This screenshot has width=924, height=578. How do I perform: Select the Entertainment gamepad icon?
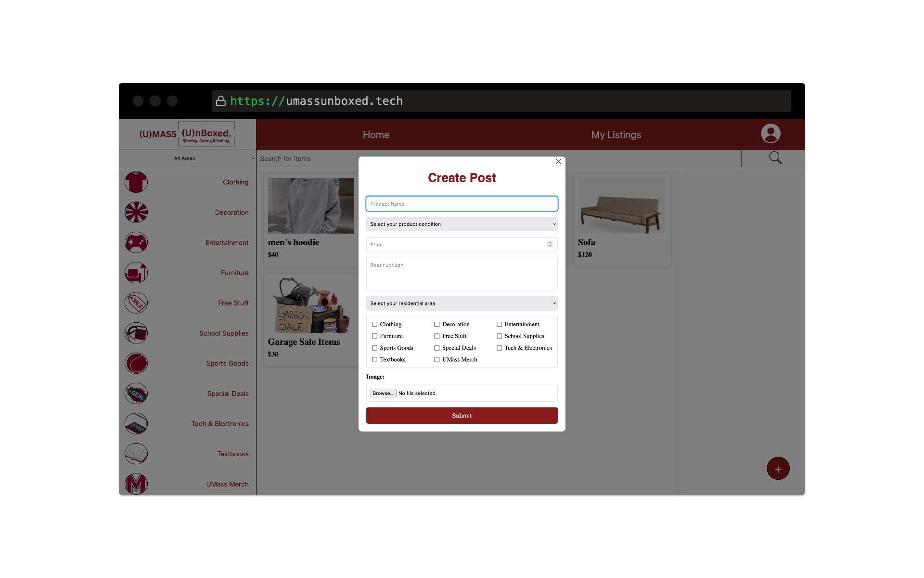[136, 243]
